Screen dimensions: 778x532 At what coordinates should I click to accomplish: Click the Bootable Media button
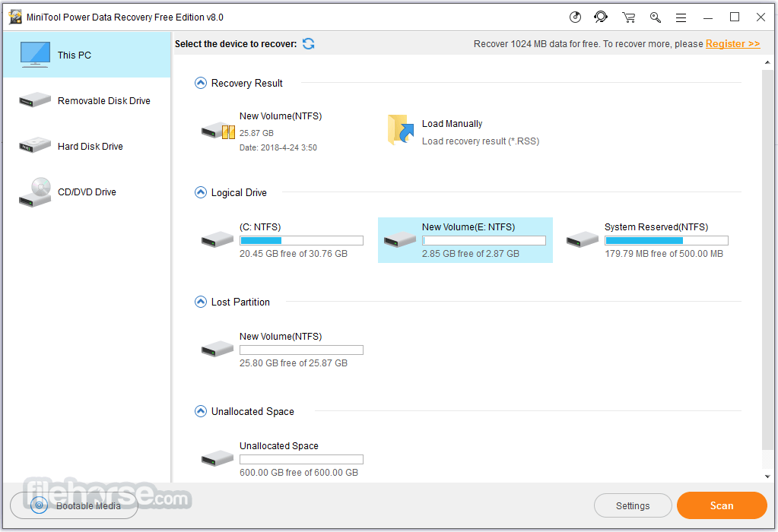click(x=74, y=505)
